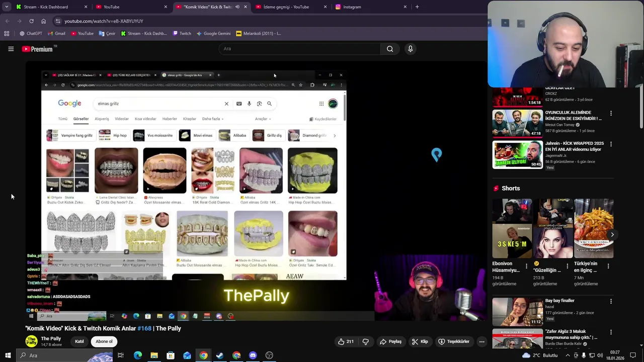The width and height of the screenshot is (644, 362).
Task: Open the Türkiye'nin en ilginç short thumbnail
Action: [x=594, y=228]
